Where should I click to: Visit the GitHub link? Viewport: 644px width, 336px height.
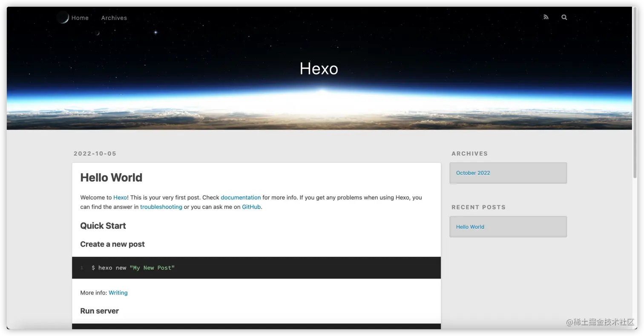[251, 207]
